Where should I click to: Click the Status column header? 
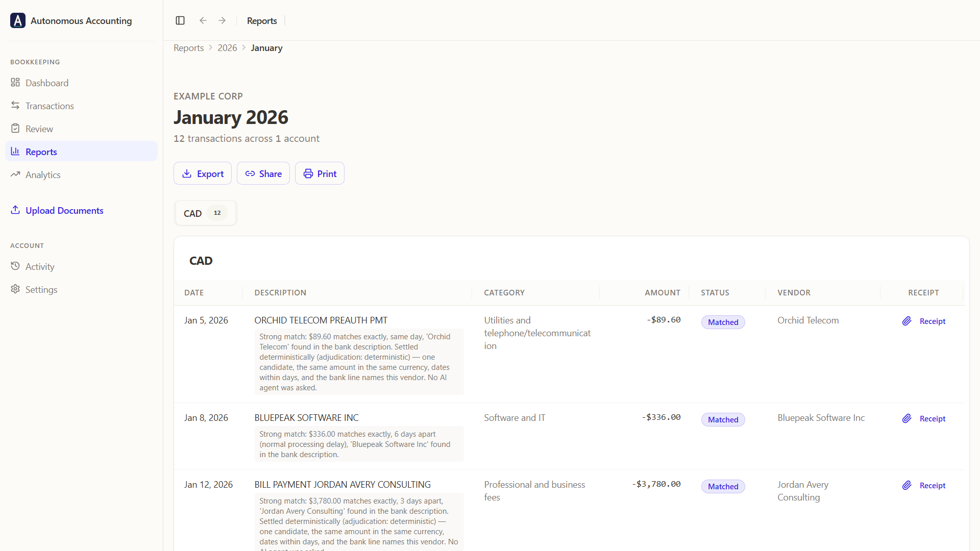tap(715, 292)
